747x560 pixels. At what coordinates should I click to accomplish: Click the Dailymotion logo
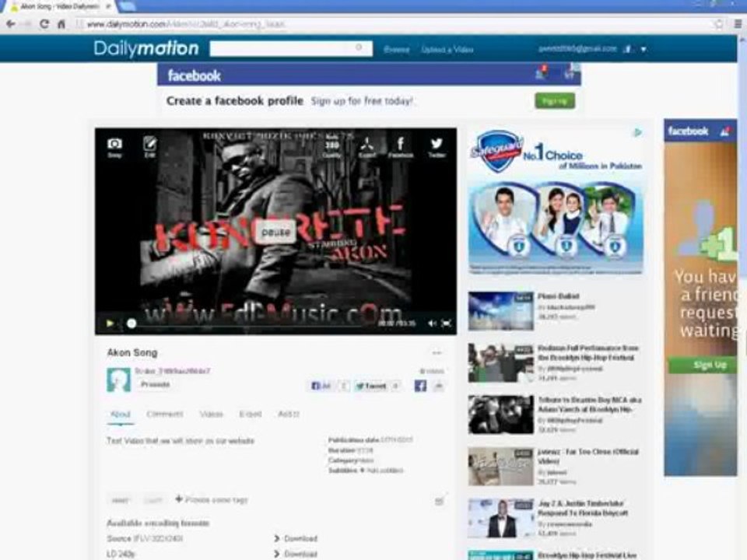tap(146, 48)
